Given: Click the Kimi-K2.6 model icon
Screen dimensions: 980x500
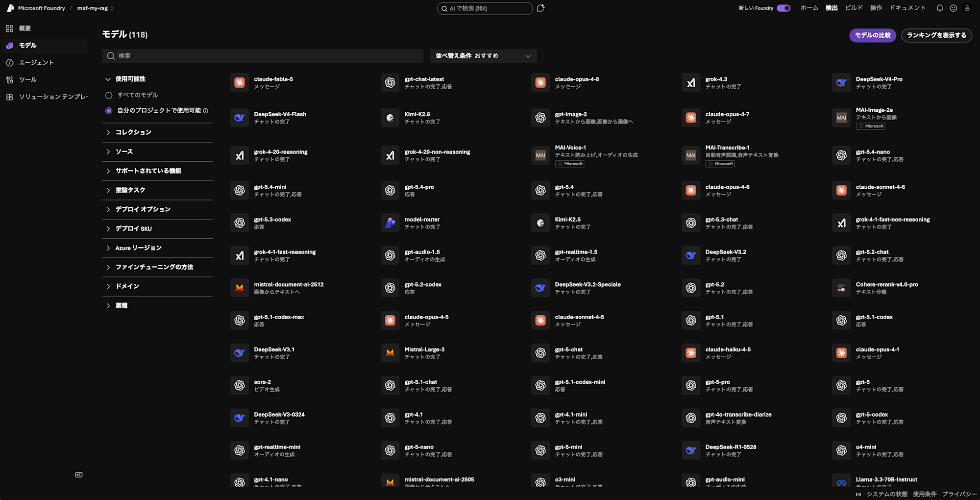Looking at the screenshot, I should (x=390, y=118).
